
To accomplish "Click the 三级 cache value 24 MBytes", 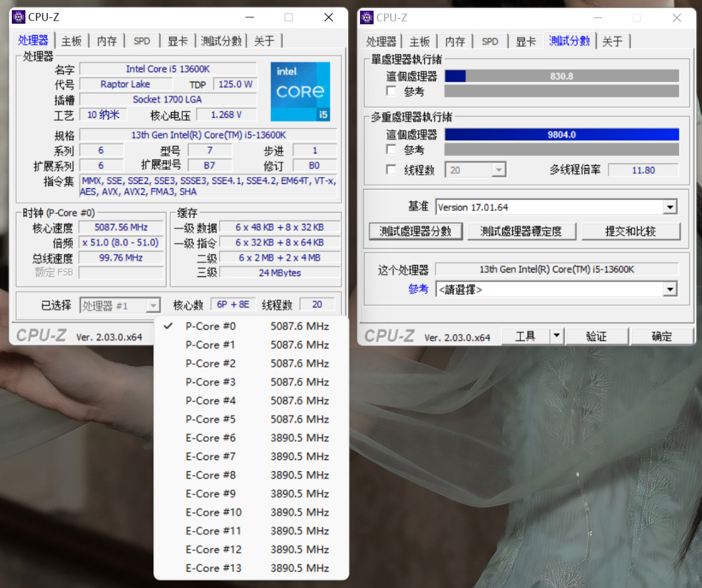I will (280, 273).
